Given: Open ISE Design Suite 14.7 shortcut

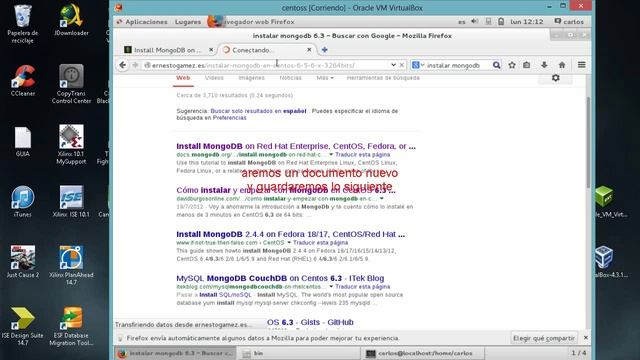Looking at the screenshot, I should pos(22,327).
